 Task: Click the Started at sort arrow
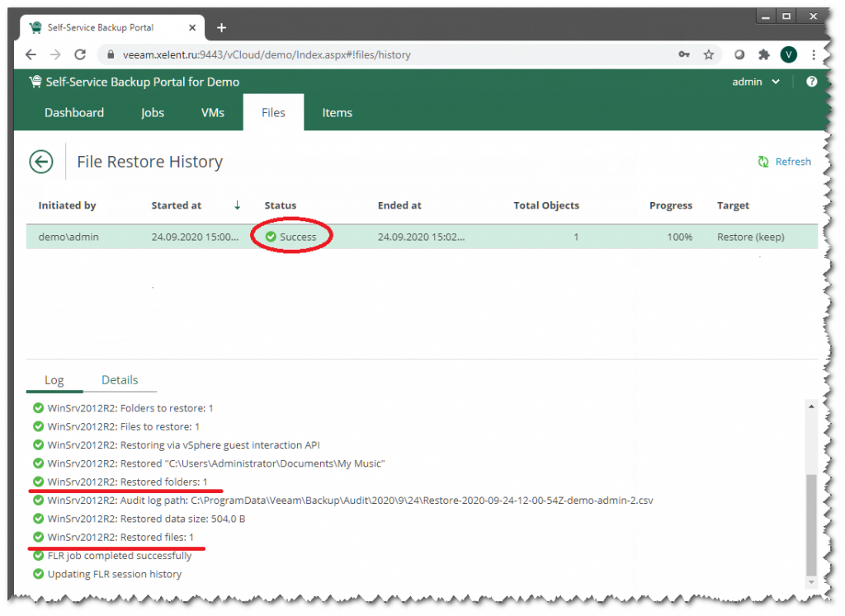[x=237, y=205]
